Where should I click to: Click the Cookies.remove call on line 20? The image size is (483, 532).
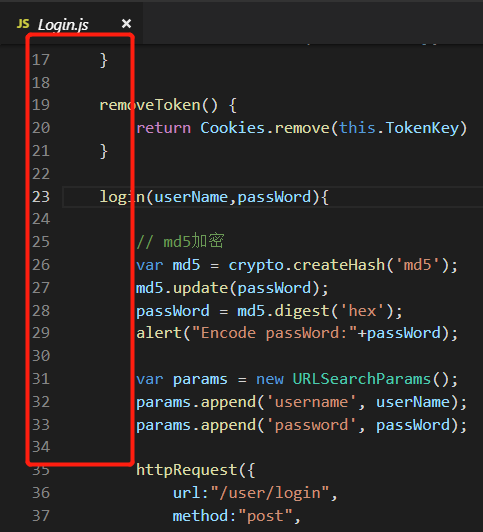265,128
